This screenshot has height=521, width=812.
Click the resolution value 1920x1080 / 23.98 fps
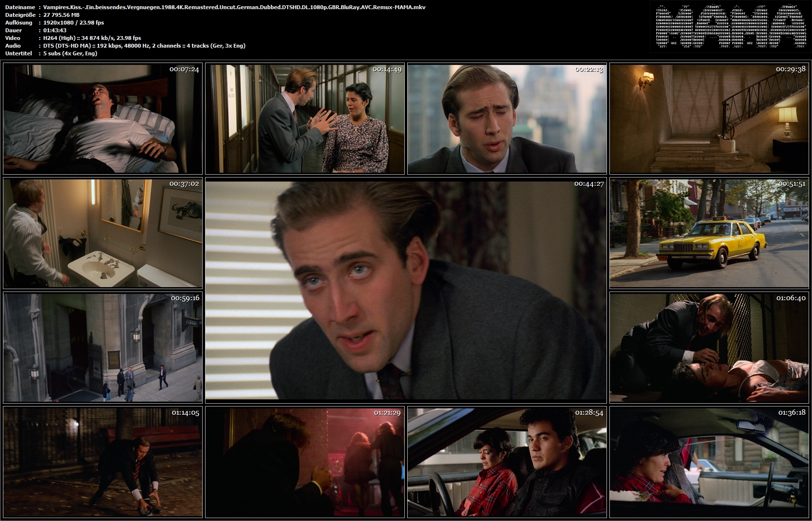(x=74, y=23)
